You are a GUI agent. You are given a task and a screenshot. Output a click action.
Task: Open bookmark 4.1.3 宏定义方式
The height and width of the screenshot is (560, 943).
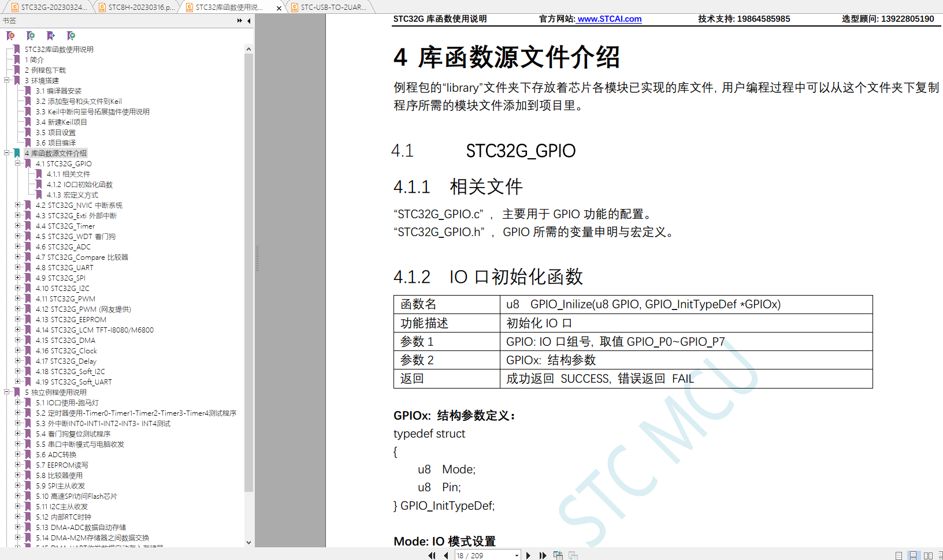pyautogui.click(x=72, y=195)
